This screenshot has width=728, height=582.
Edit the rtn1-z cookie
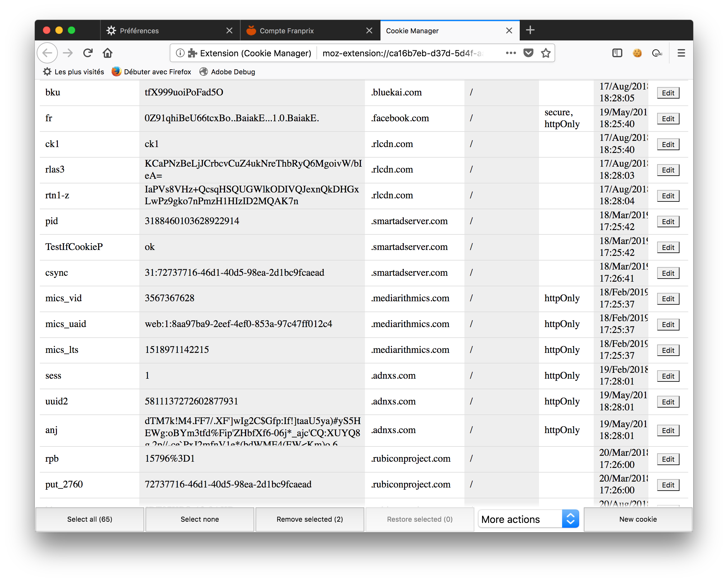(x=668, y=196)
